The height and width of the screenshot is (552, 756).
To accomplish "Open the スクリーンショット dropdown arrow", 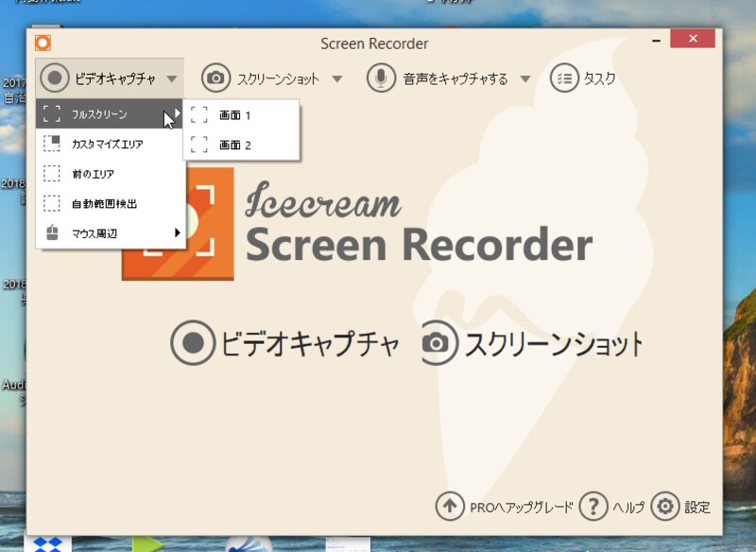I will (339, 79).
